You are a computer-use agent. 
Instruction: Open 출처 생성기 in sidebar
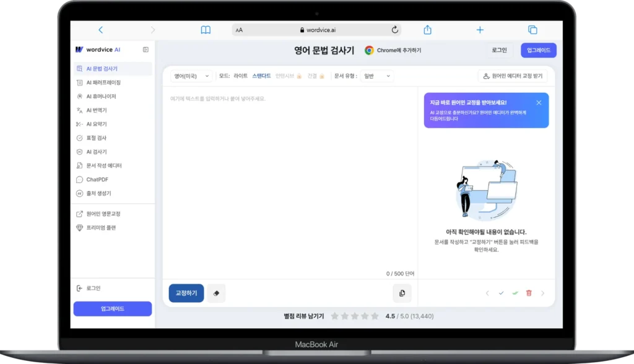pyautogui.click(x=113, y=193)
